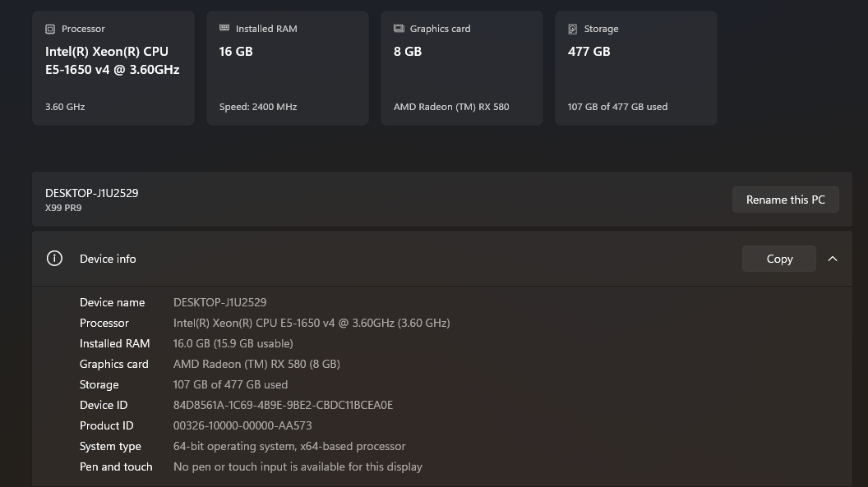Copy the device info

click(779, 259)
